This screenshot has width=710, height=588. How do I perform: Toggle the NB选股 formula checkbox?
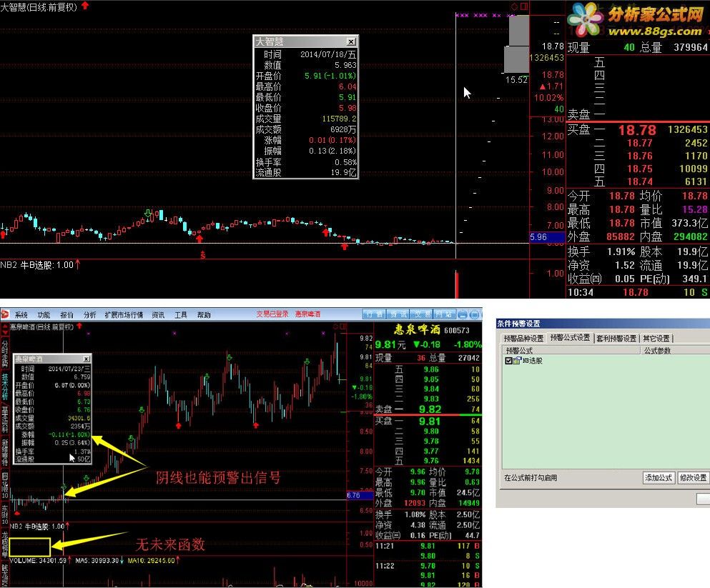click(x=508, y=361)
